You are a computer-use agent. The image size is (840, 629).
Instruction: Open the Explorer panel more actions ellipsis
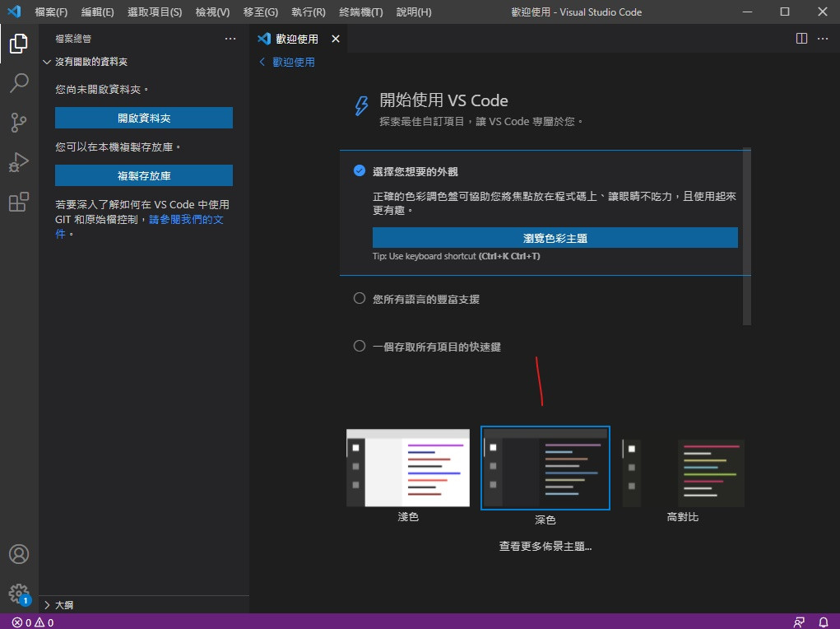(x=230, y=39)
